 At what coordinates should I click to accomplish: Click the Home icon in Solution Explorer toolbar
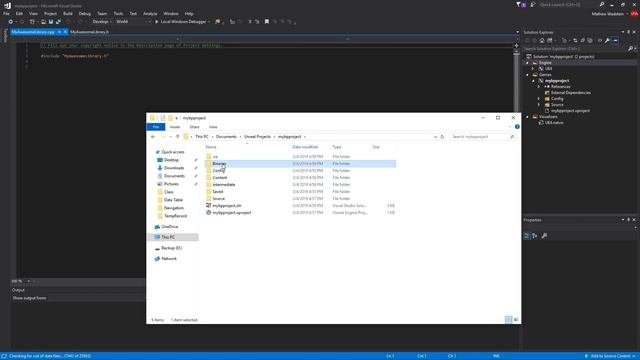click(542, 40)
